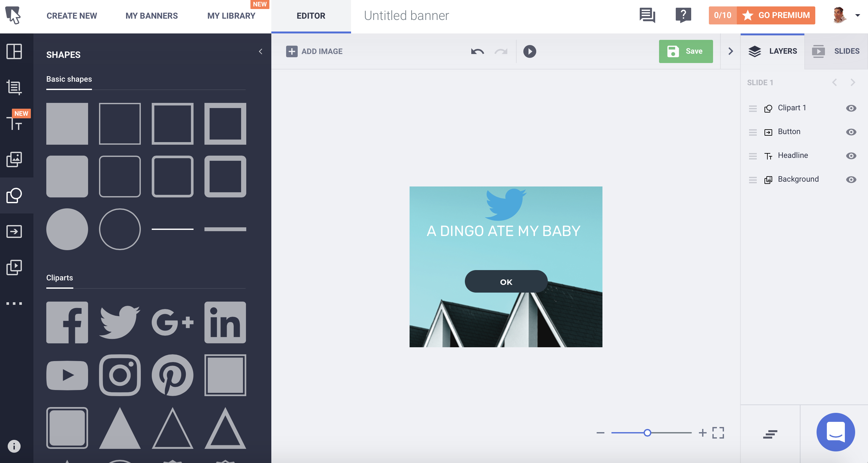Click the fit-to-screen zoom icon
The height and width of the screenshot is (463, 868).
718,433
